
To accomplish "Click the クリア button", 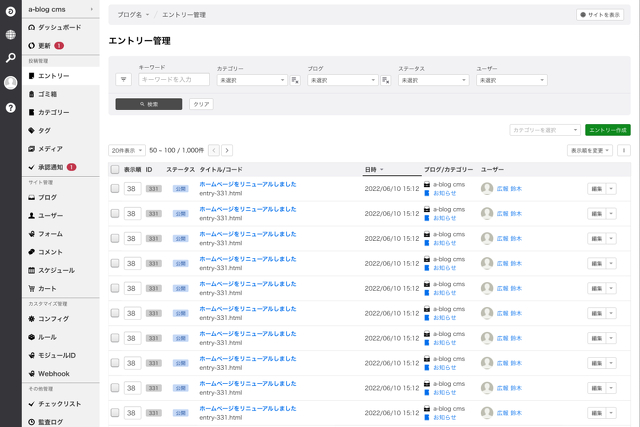I will tap(201, 104).
